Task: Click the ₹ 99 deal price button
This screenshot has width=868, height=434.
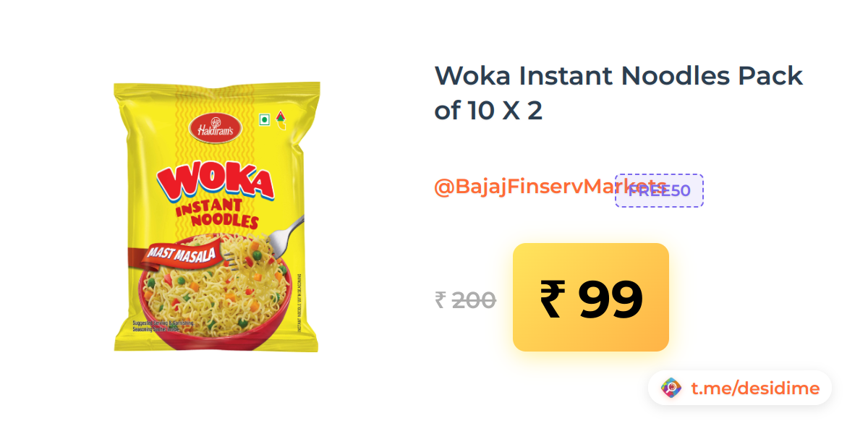Action: 591,297
